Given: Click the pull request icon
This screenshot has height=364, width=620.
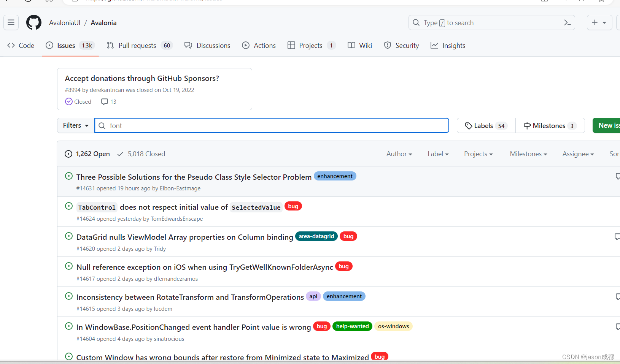Looking at the screenshot, I should point(110,45).
